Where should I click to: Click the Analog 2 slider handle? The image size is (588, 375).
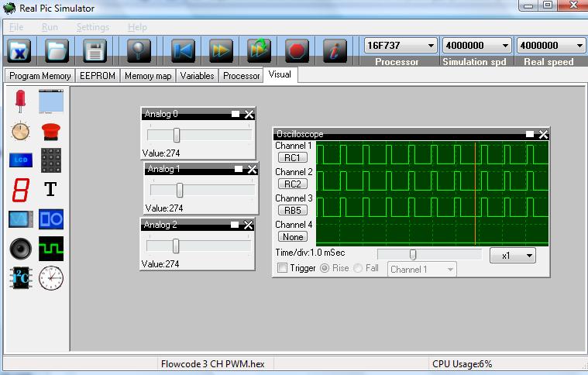tap(176, 246)
